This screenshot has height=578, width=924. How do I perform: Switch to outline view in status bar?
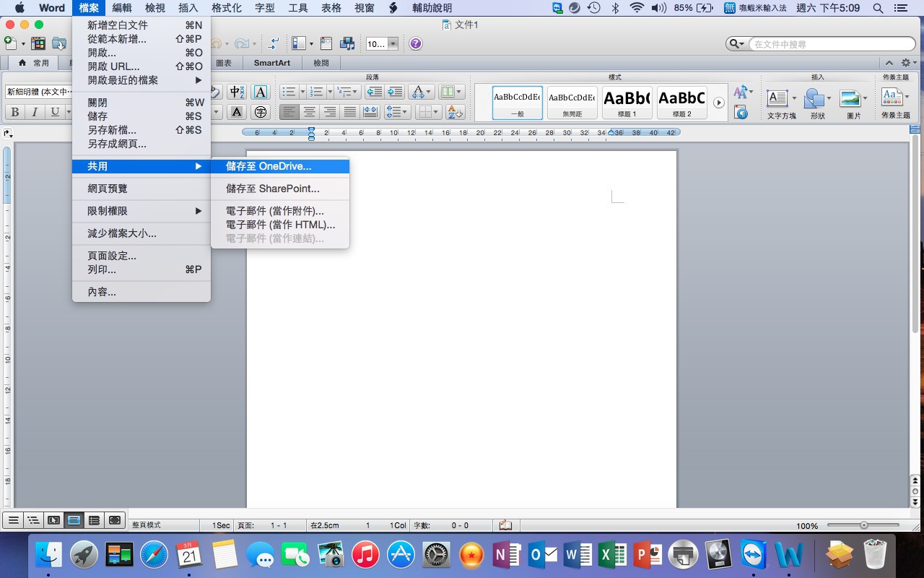[x=33, y=519]
